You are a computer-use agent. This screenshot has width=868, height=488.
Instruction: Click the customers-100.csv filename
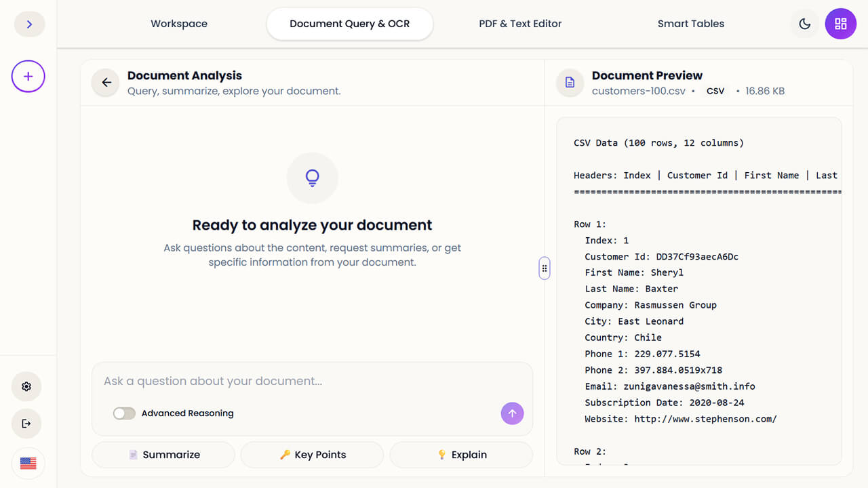pos(639,90)
